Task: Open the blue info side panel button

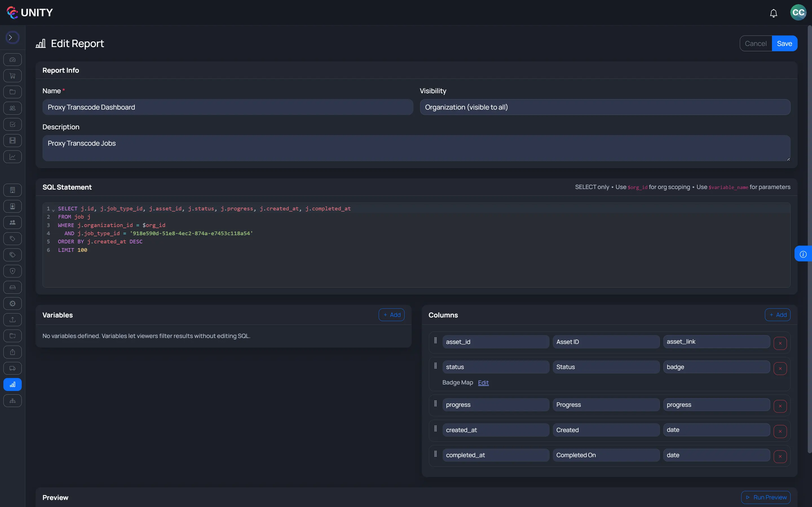Action: pyautogui.click(x=803, y=254)
